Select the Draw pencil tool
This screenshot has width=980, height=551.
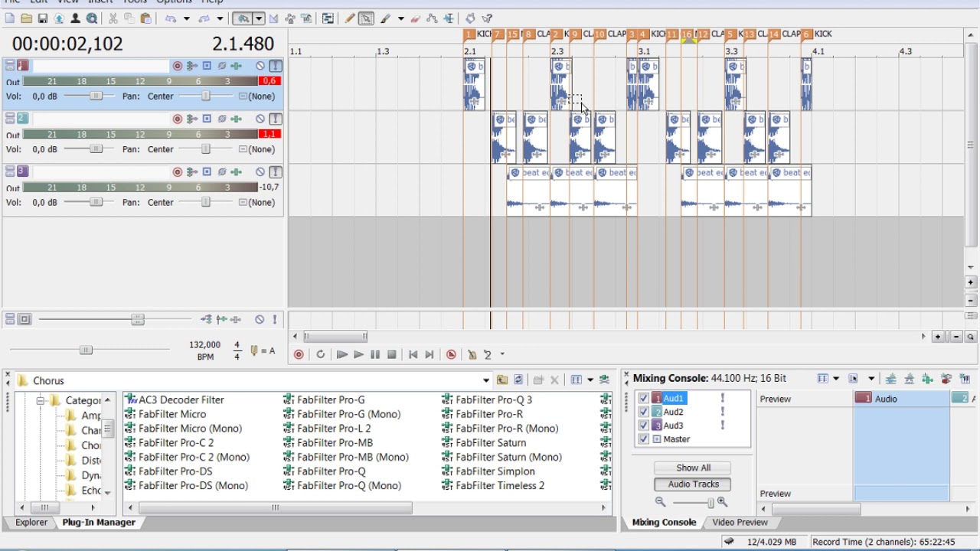click(349, 18)
